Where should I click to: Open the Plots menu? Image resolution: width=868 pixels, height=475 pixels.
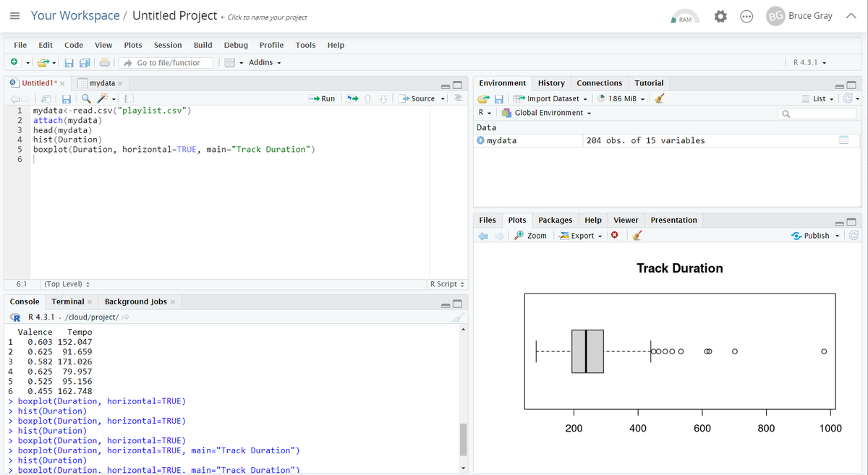133,45
